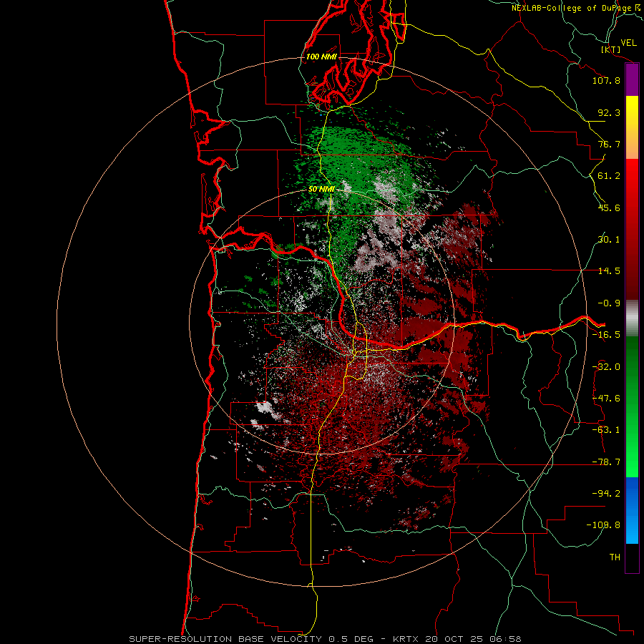Click the blue segment of velocity color bar
Screen dimensions: 644x644
coord(632,510)
